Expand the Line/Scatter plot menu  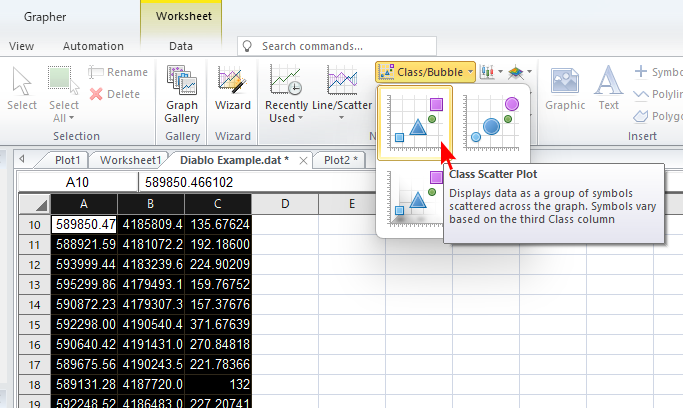tap(341, 97)
